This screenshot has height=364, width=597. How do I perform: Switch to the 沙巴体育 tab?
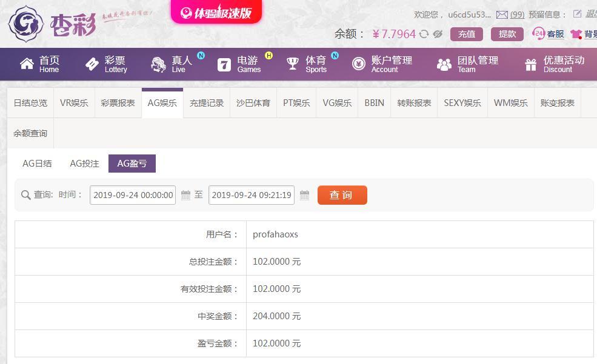(x=253, y=103)
